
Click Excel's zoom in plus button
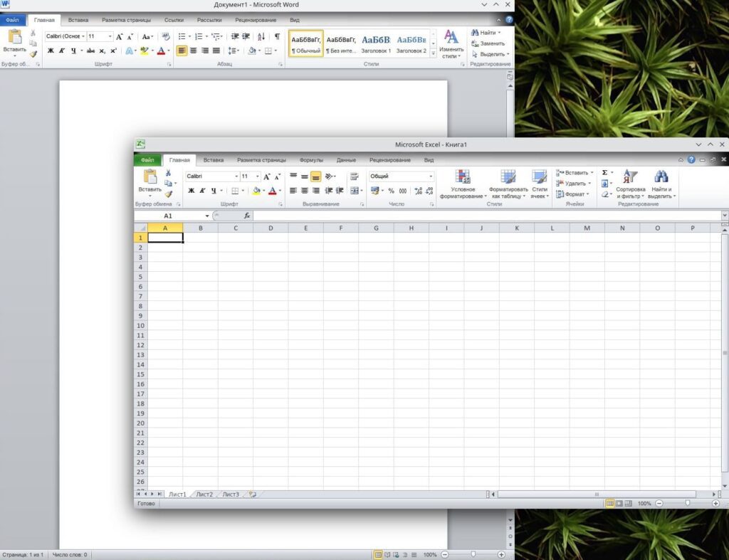click(x=715, y=503)
